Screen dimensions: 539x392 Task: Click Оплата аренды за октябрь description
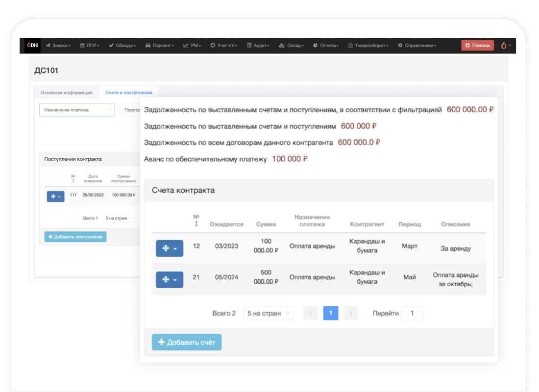point(456,280)
